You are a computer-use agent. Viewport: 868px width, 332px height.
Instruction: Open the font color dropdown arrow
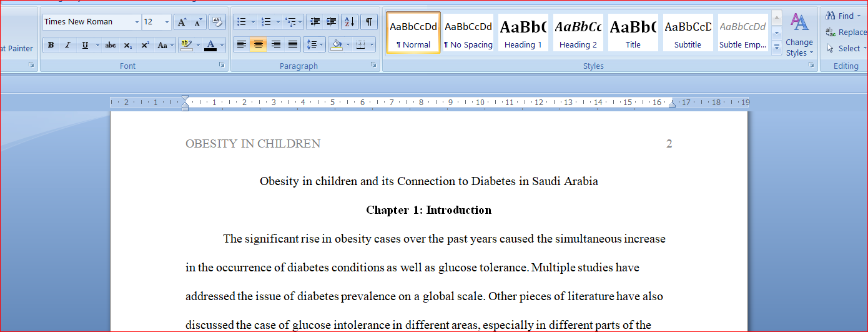tap(222, 45)
